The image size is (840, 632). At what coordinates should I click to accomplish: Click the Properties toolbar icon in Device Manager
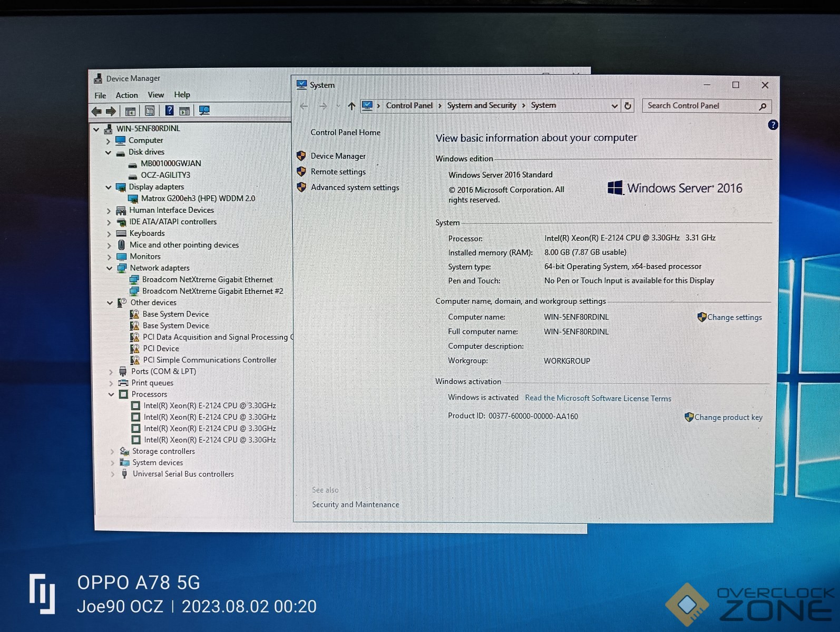pyautogui.click(x=150, y=111)
